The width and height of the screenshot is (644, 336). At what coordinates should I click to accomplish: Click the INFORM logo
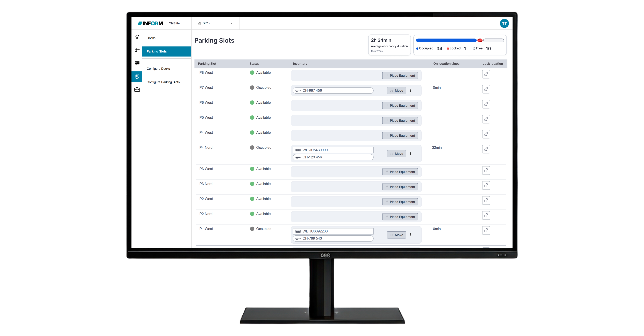point(150,23)
